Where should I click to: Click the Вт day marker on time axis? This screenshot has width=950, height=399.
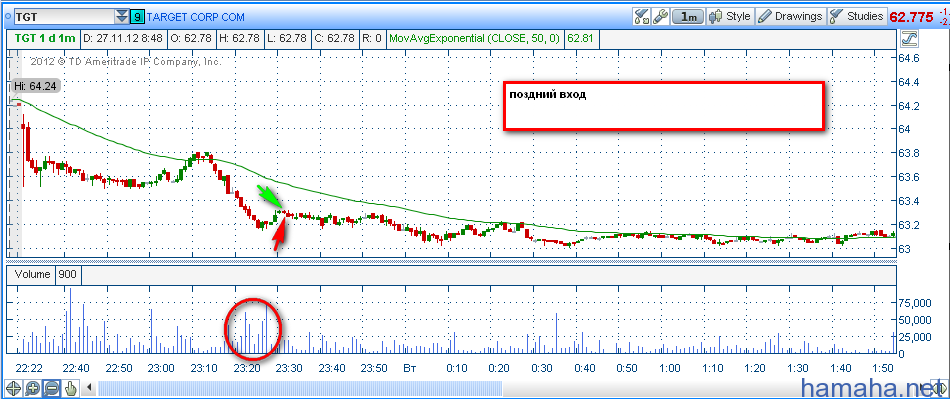[x=410, y=368]
